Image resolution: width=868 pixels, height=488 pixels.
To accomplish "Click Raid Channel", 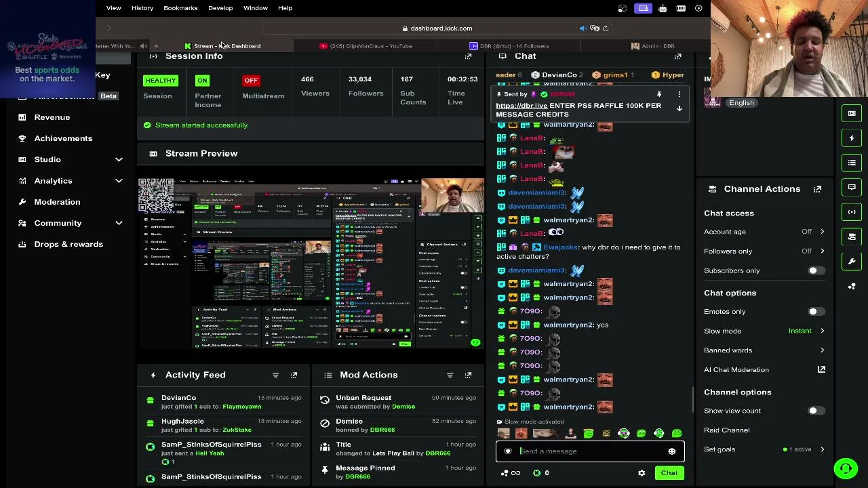I will point(727,430).
